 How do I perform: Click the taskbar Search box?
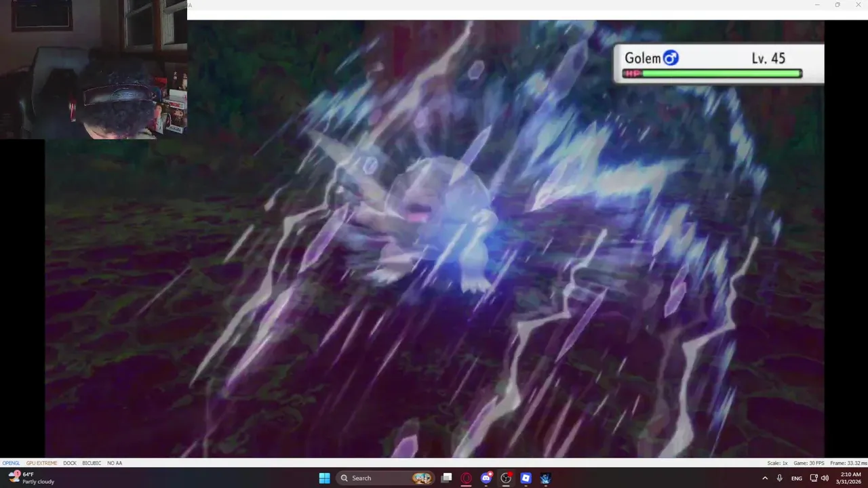point(385,478)
